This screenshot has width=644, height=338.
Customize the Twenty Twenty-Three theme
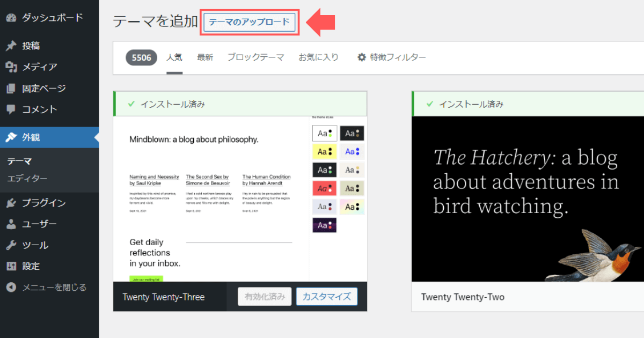(327, 296)
